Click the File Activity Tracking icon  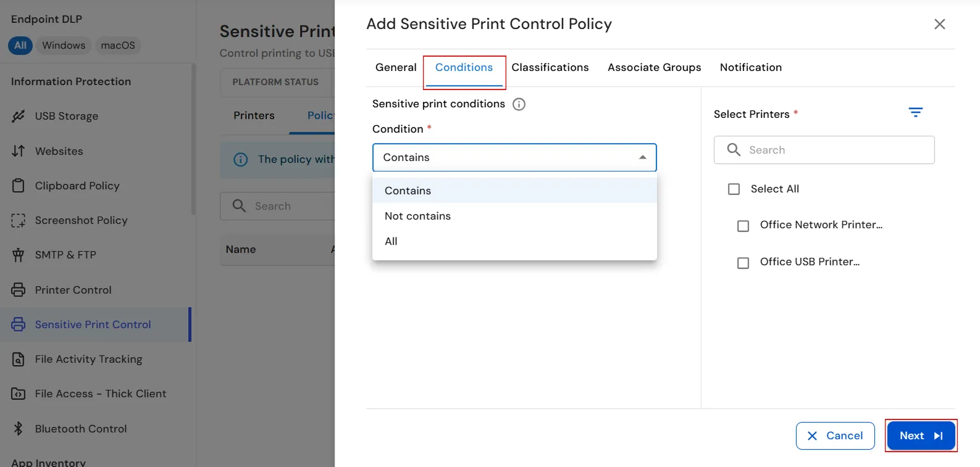click(x=19, y=359)
